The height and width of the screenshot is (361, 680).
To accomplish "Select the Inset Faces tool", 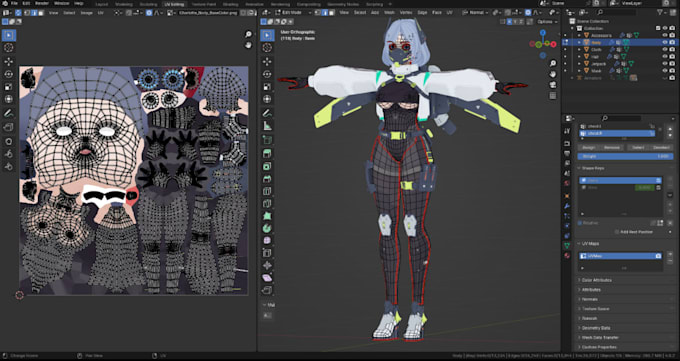I will (268, 166).
